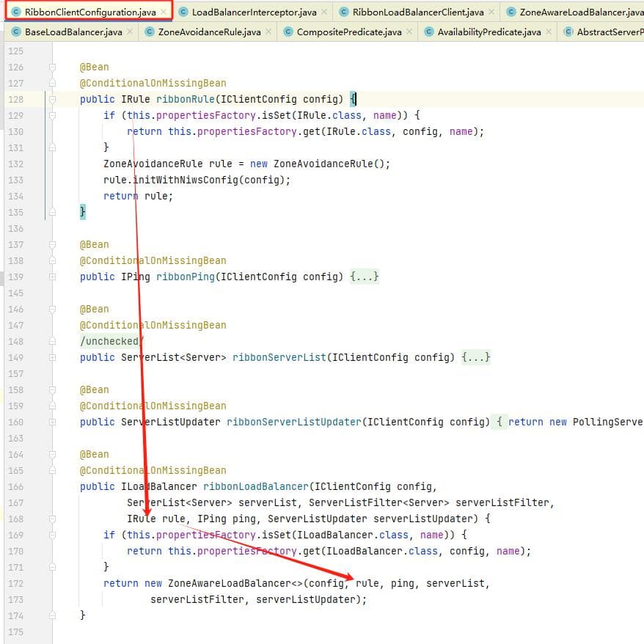Image resolution: width=644 pixels, height=644 pixels.
Task: Toggle the fold end marker at line 135
Action: tap(52, 212)
